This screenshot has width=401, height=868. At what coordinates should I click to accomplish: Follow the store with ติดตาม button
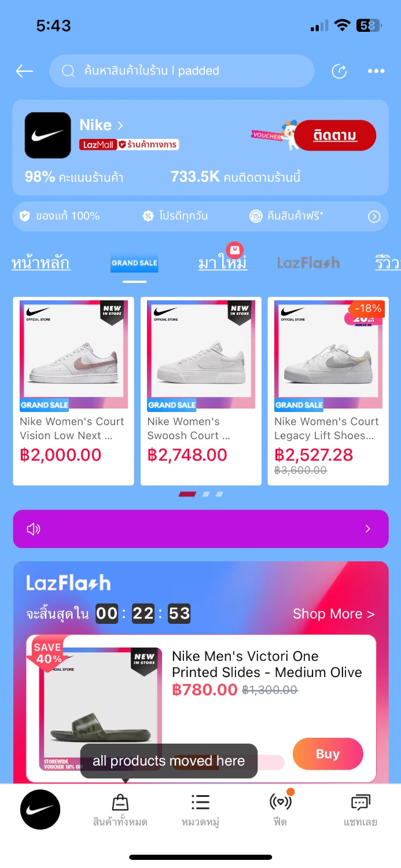coord(335,135)
